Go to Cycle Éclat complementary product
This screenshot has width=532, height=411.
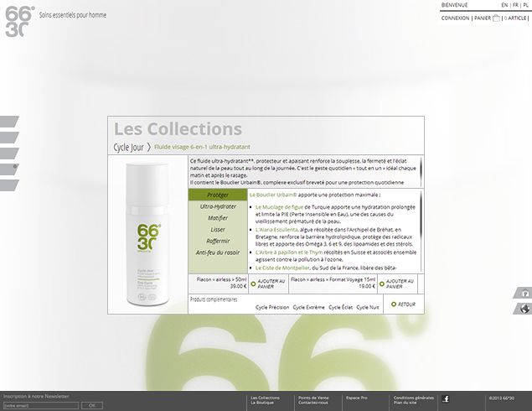341,307
